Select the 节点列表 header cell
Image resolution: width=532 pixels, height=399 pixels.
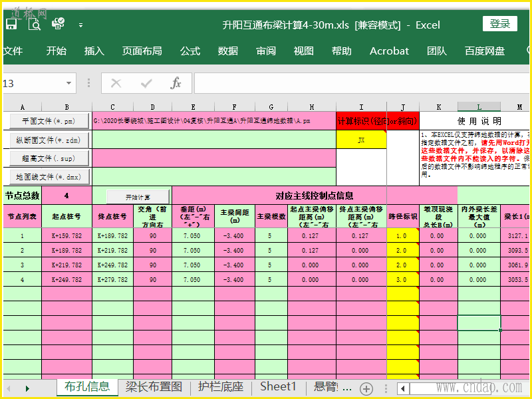[23, 216]
